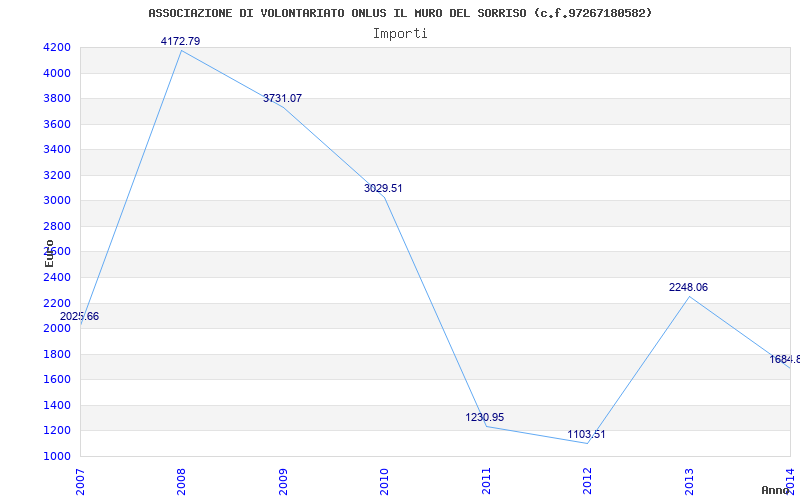Screen dimensions: 800x500
Task: Click the y-axis value 1400
Action: (x=57, y=406)
